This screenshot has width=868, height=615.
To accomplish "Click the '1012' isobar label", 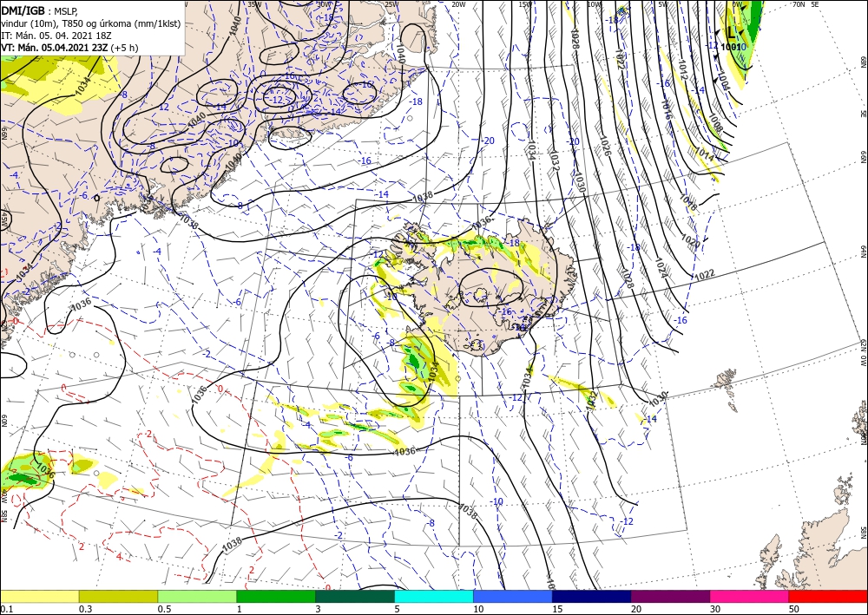I will [683, 70].
